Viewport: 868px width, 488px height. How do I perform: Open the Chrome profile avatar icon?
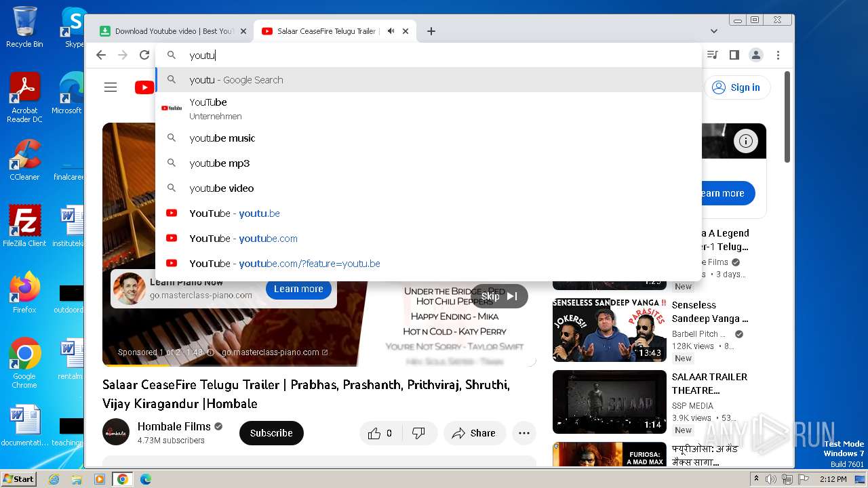[756, 55]
